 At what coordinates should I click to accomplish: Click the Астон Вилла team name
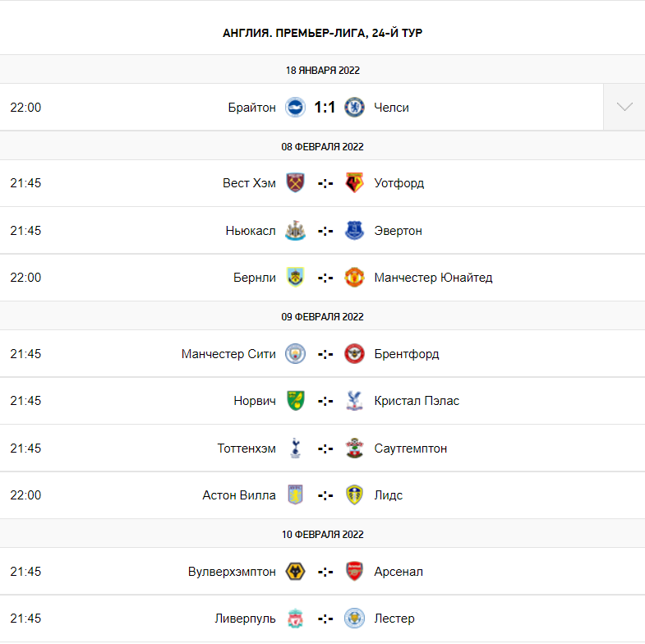(239, 495)
